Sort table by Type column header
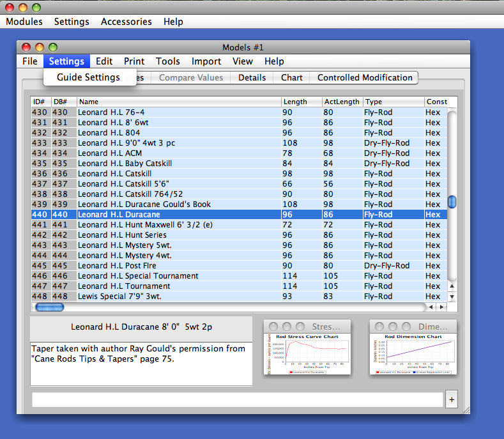This screenshot has height=439, width=504. tap(393, 102)
